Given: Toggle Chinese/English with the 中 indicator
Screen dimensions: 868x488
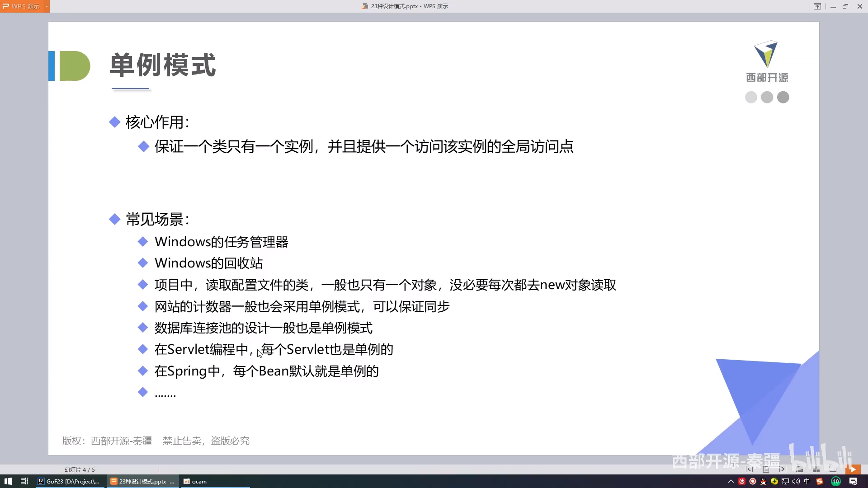Looking at the screenshot, I should 807,480.
